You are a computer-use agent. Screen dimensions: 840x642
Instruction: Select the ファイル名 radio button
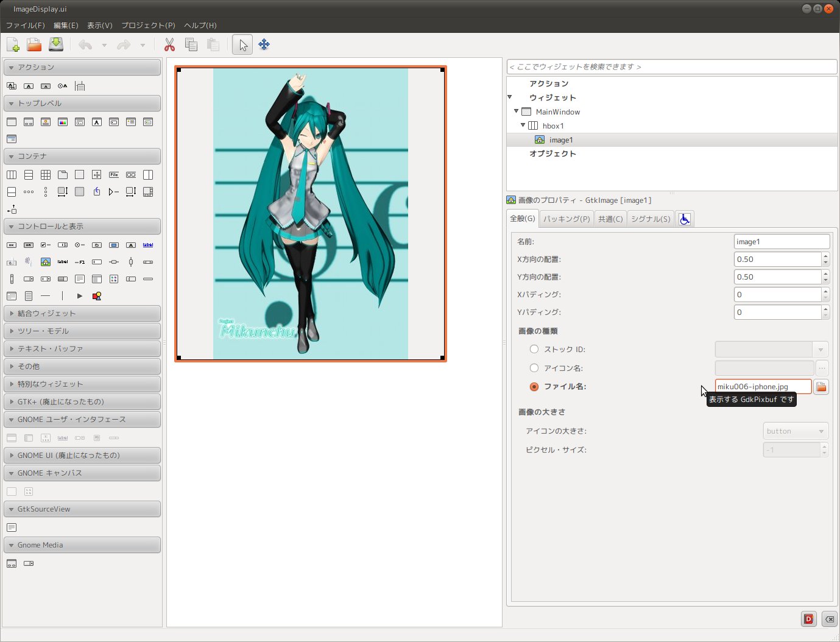(x=534, y=387)
